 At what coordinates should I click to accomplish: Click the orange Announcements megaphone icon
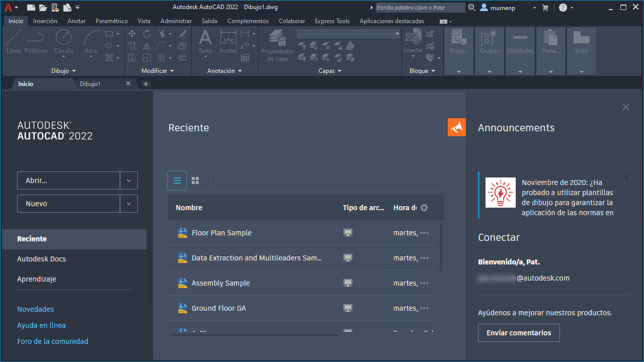pyautogui.click(x=456, y=127)
